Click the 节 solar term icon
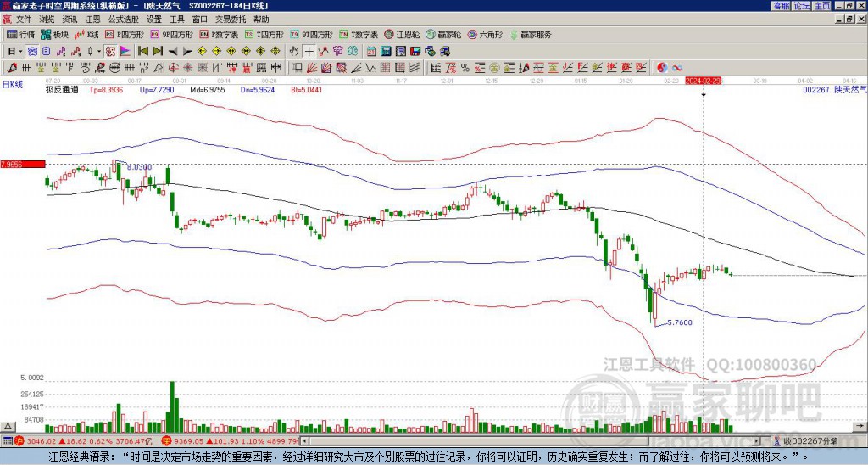This screenshot has width=868, height=465. coord(337,52)
